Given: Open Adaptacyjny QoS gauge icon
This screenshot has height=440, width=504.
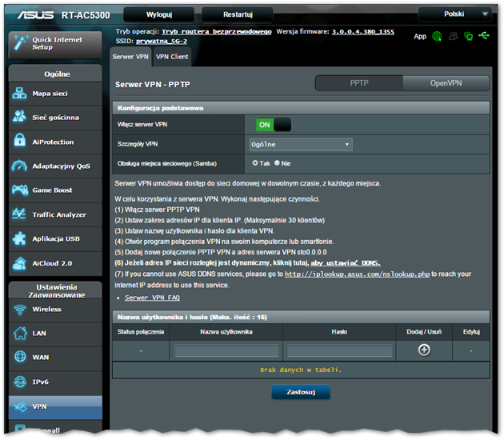Looking at the screenshot, I should tap(19, 166).
